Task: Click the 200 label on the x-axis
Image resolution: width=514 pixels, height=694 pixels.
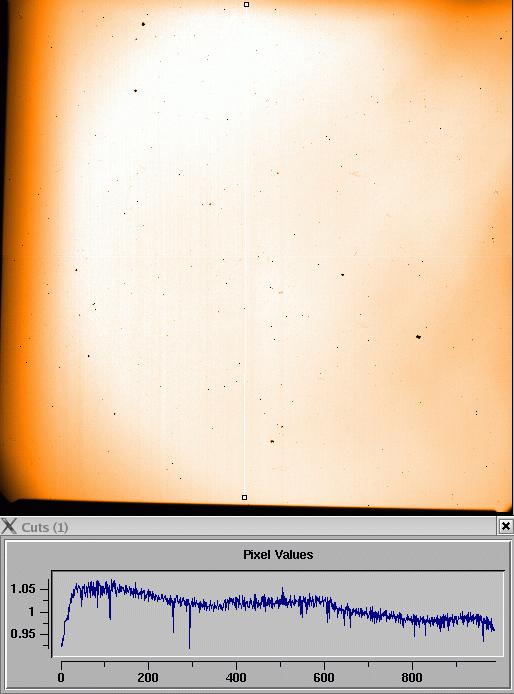Action: 148,677
